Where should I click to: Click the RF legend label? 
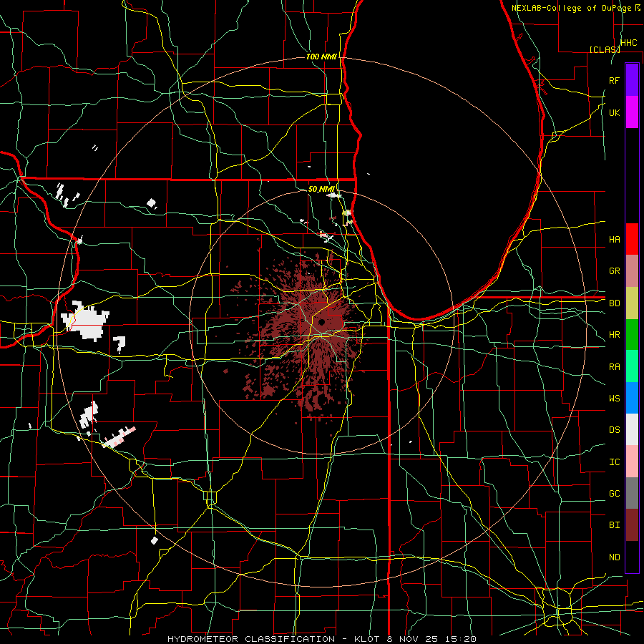pos(615,80)
